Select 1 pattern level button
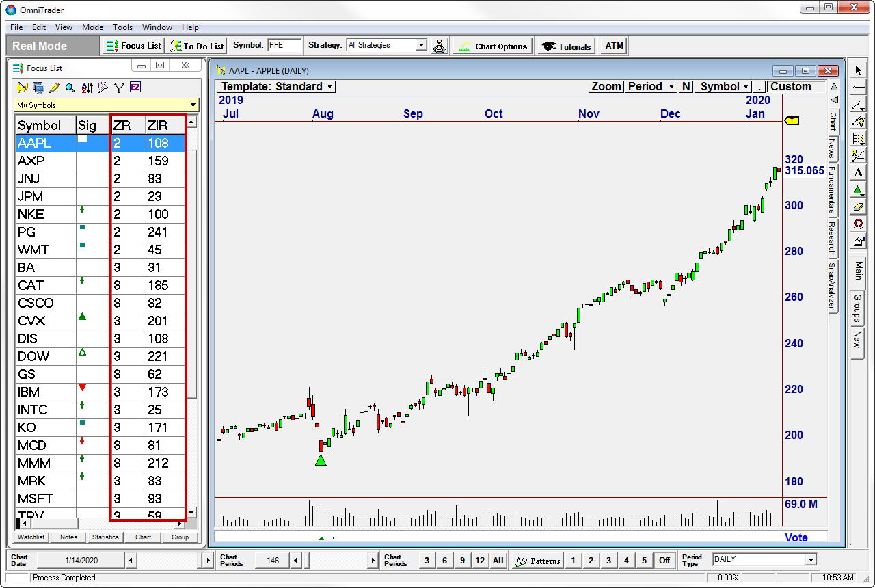This screenshot has height=588, width=875. point(573,561)
